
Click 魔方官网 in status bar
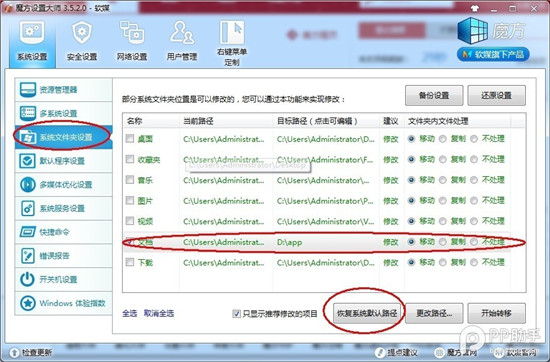[456, 352]
